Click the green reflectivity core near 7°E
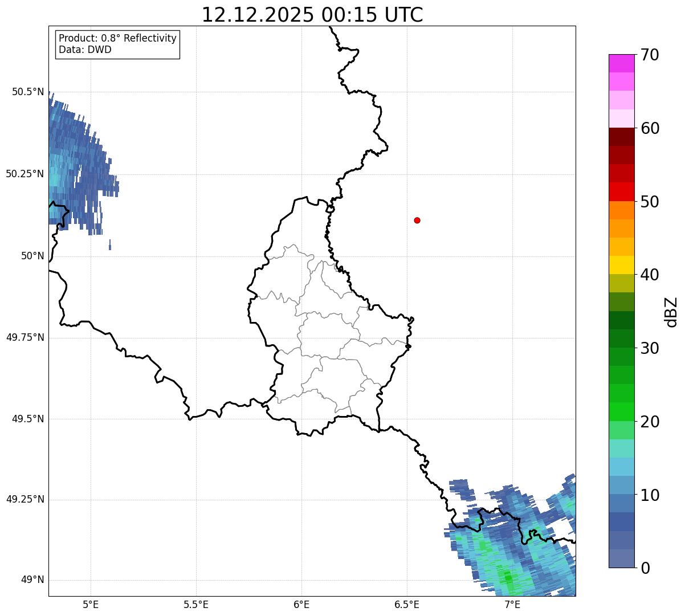The height and width of the screenshot is (616, 685). (507, 577)
